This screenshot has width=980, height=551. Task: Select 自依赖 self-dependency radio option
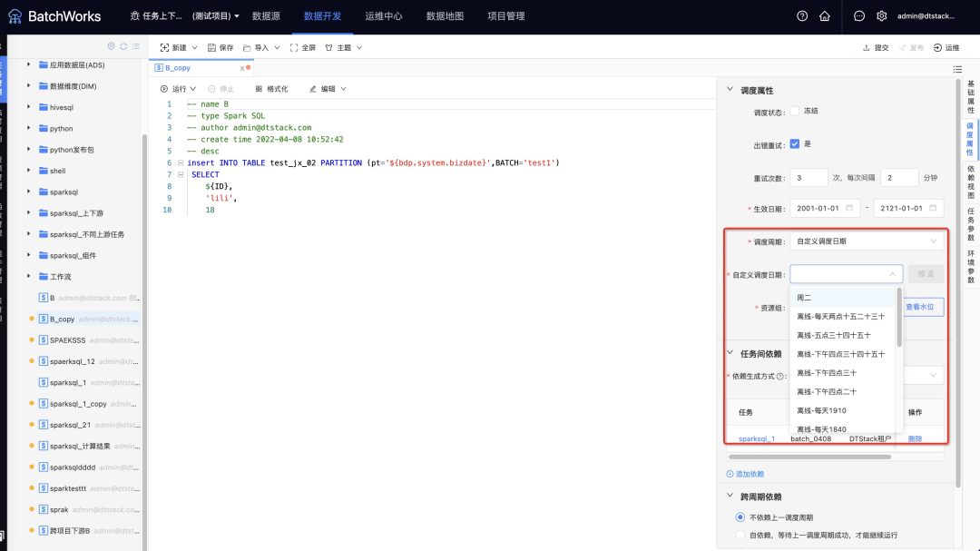(x=740, y=536)
